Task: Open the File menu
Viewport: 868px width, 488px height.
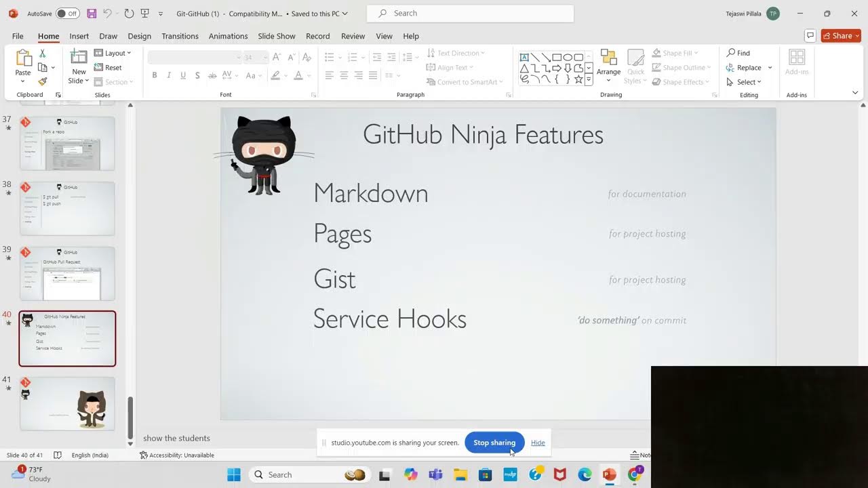Action: coord(18,36)
